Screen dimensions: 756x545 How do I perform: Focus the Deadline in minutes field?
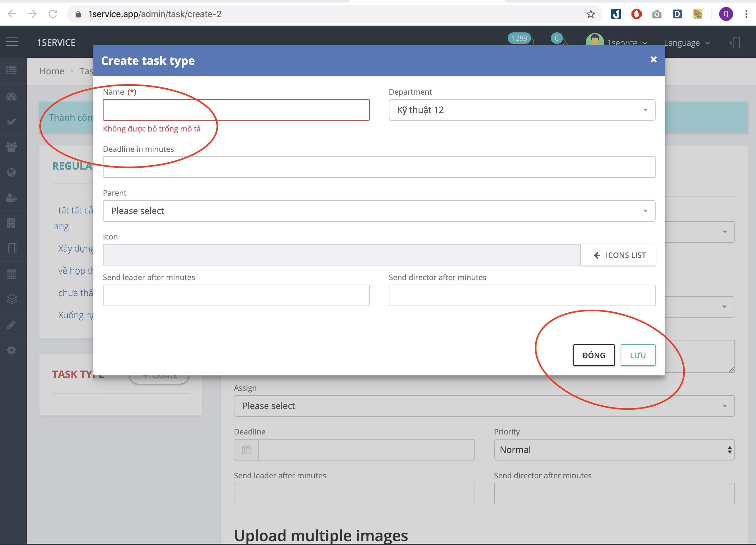(x=379, y=167)
